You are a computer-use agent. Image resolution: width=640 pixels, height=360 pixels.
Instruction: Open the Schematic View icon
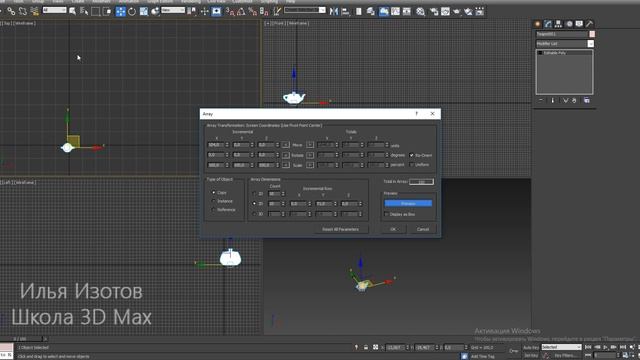(x=407, y=11)
